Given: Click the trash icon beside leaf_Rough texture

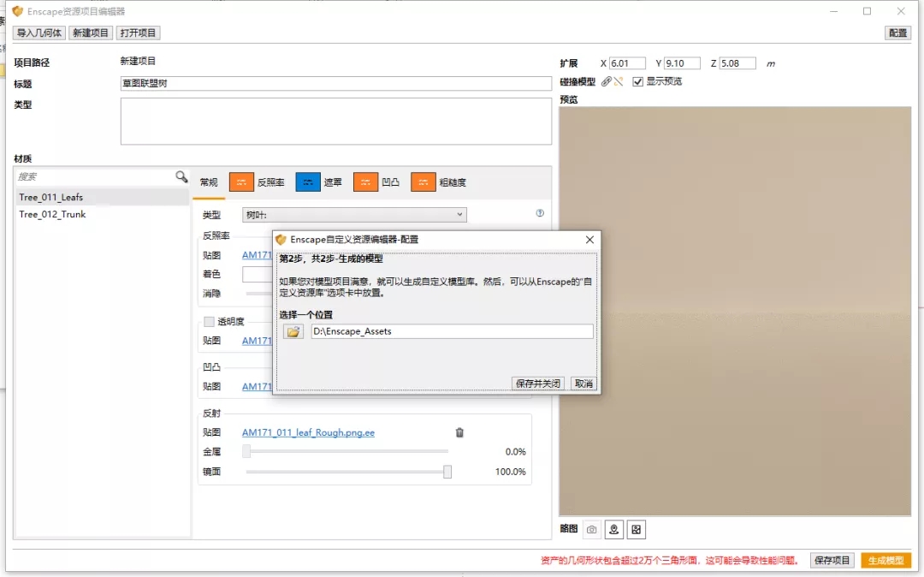Looking at the screenshot, I should (459, 432).
